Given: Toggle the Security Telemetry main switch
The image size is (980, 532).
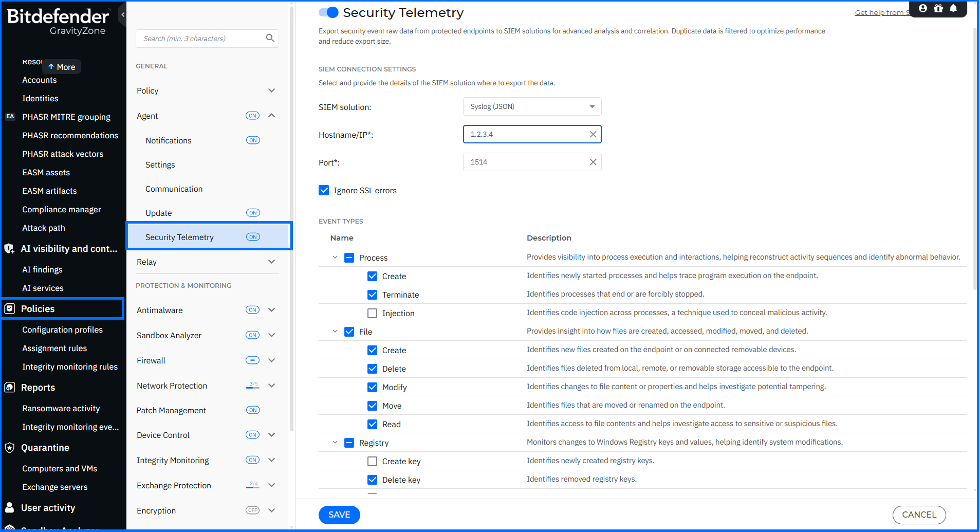Looking at the screenshot, I should coord(328,12).
